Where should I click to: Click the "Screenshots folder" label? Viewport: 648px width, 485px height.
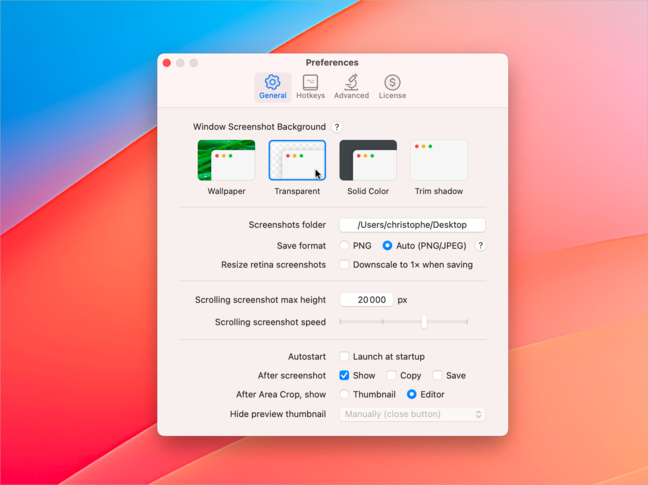pos(287,225)
